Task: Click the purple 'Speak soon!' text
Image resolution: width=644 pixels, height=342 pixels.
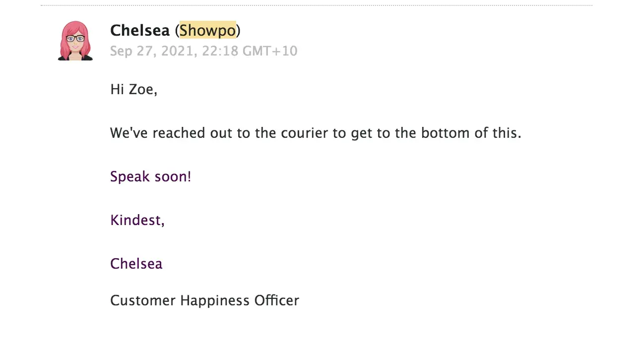Action: 150,177
